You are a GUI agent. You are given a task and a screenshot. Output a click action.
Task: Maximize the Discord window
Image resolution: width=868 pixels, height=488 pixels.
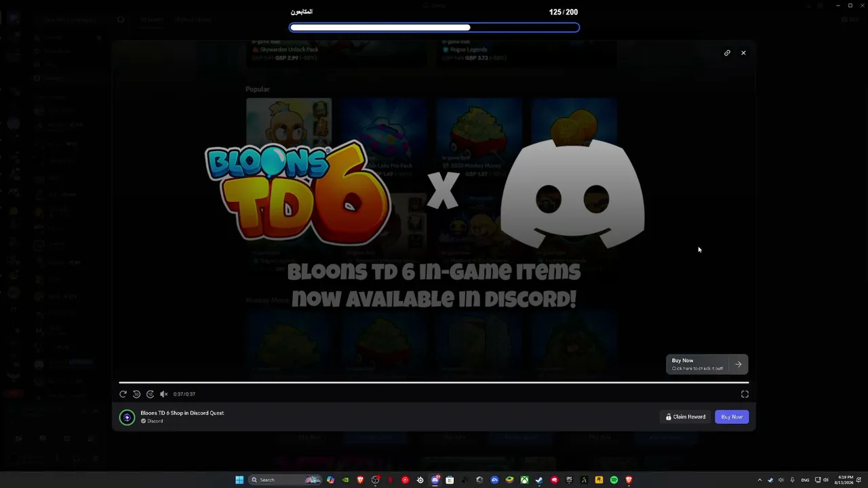(x=850, y=5)
